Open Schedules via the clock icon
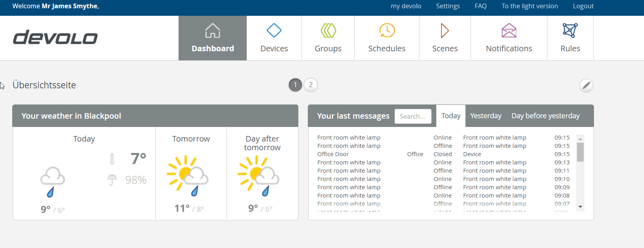The image size is (644, 248). click(x=387, y=31)
